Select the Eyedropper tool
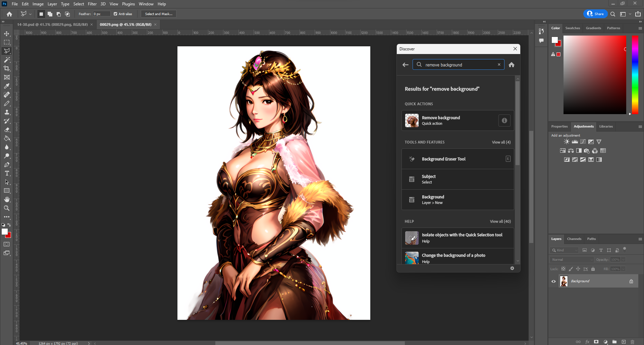644x345 pixels. [x=7, y=86]
